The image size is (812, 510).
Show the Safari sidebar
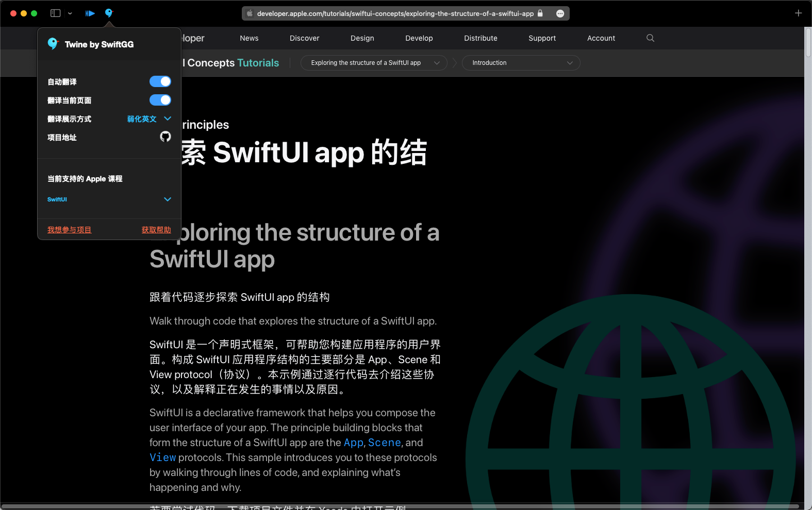(x=55, y=13)
